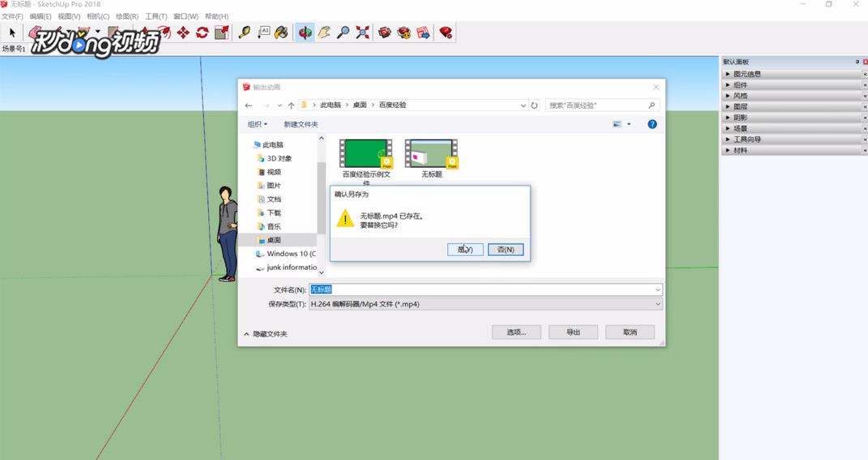Viewport: 868px width, 460px height.
Task: Select the 百度经验示例文件 video thumbnail
Action: click(x=366, y=154)
